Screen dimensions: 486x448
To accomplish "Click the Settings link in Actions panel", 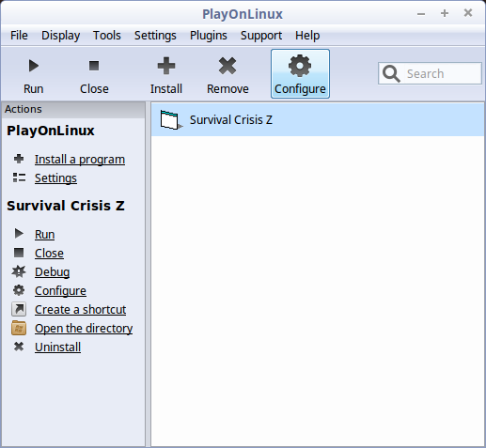I will 55,178.
